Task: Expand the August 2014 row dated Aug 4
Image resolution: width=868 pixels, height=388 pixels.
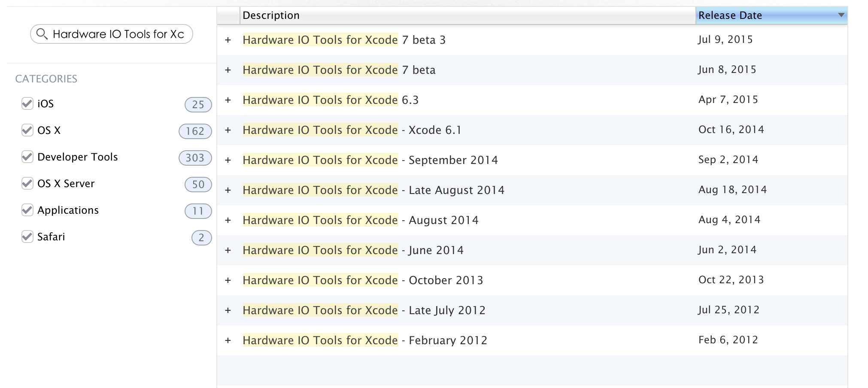Action: (228, 220)
